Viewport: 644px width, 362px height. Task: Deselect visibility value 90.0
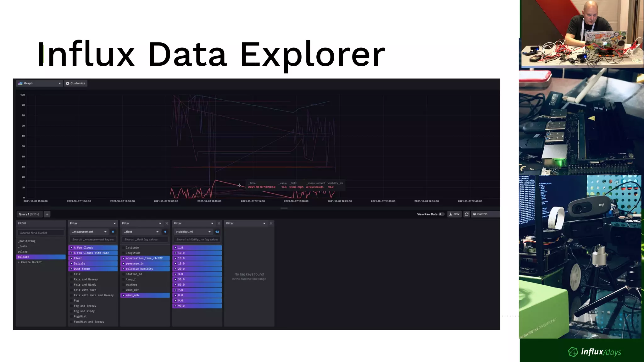pos(197,306)
